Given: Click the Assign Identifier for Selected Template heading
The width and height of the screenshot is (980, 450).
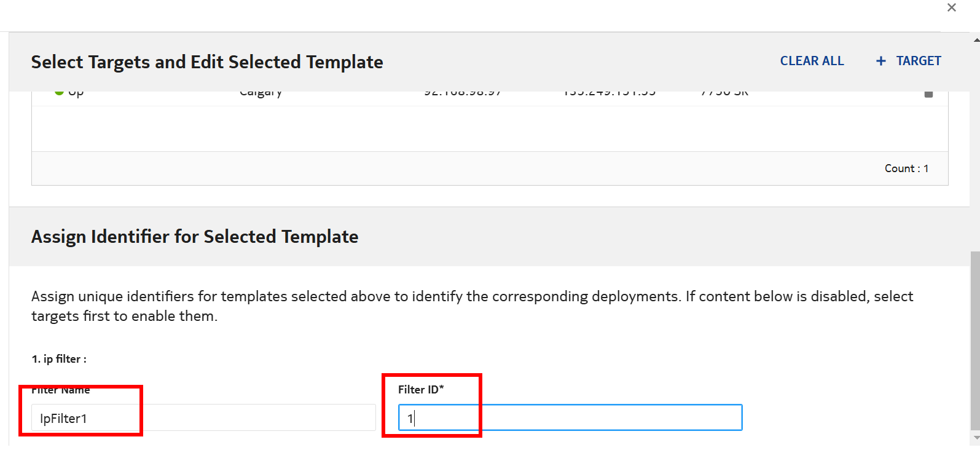Looking at the screenshot, I should (x=195, y=237).
